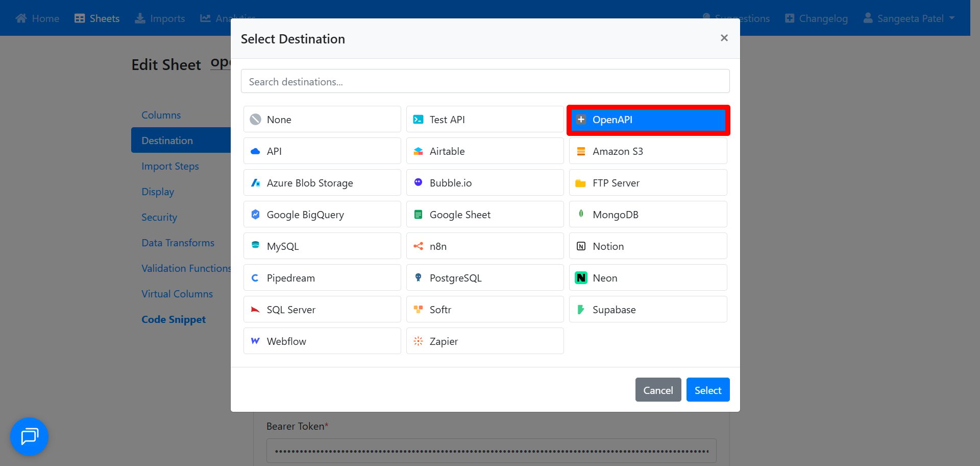Switch to the Columns tab
This screenshot has height=466, width=980.
[x=161, y=114]
